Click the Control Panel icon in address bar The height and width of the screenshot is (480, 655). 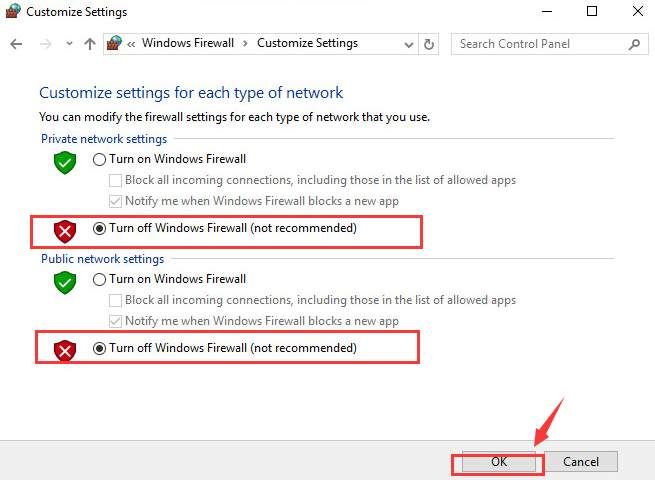coord(114,44)
